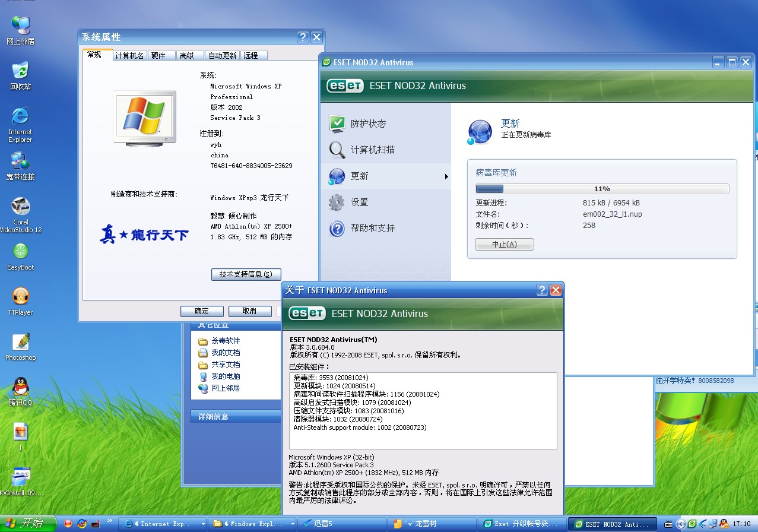Click the 技术支持信息(S) button
The height and width of the screenshot is (532, 758).
tap(246, 274)
